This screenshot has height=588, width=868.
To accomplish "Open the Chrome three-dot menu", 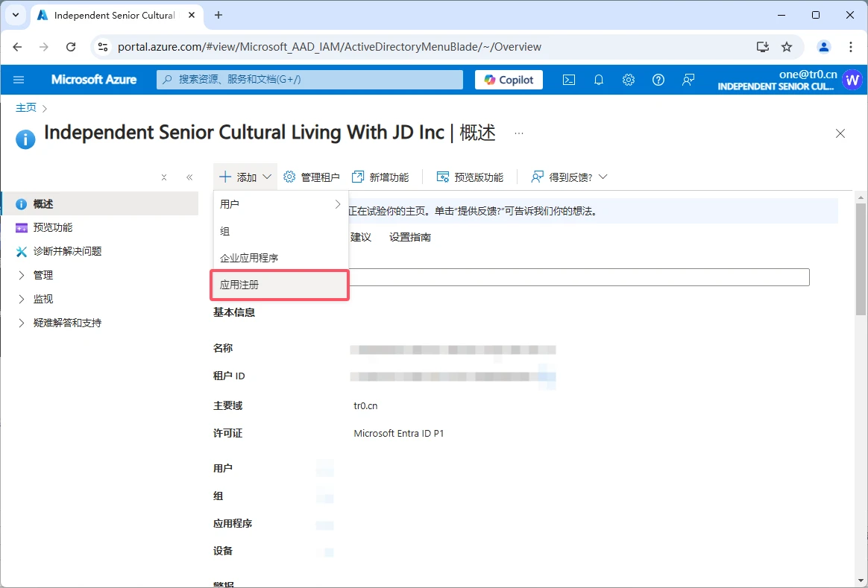I will [851, 47].
